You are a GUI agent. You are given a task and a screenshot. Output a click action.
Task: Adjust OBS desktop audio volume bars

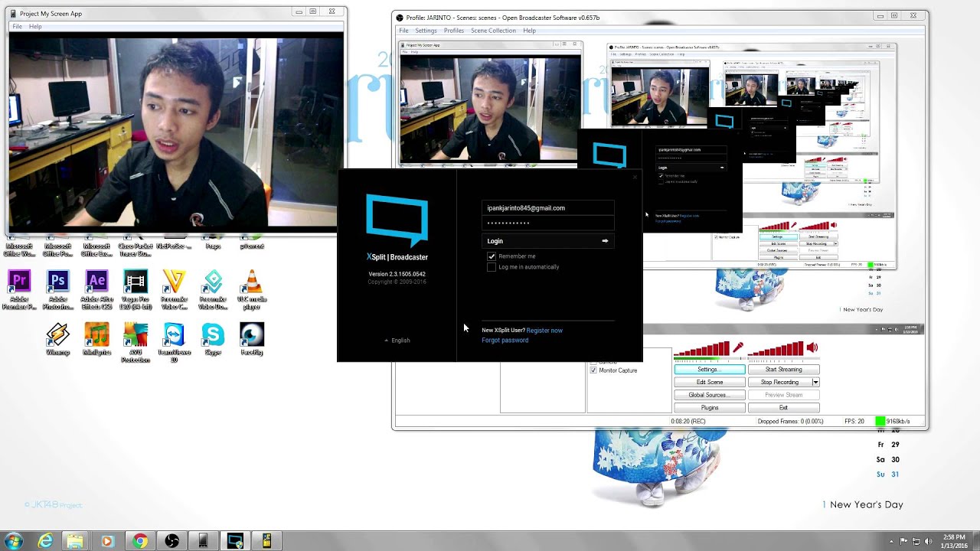pyautogui.click(x=776, y=350)
